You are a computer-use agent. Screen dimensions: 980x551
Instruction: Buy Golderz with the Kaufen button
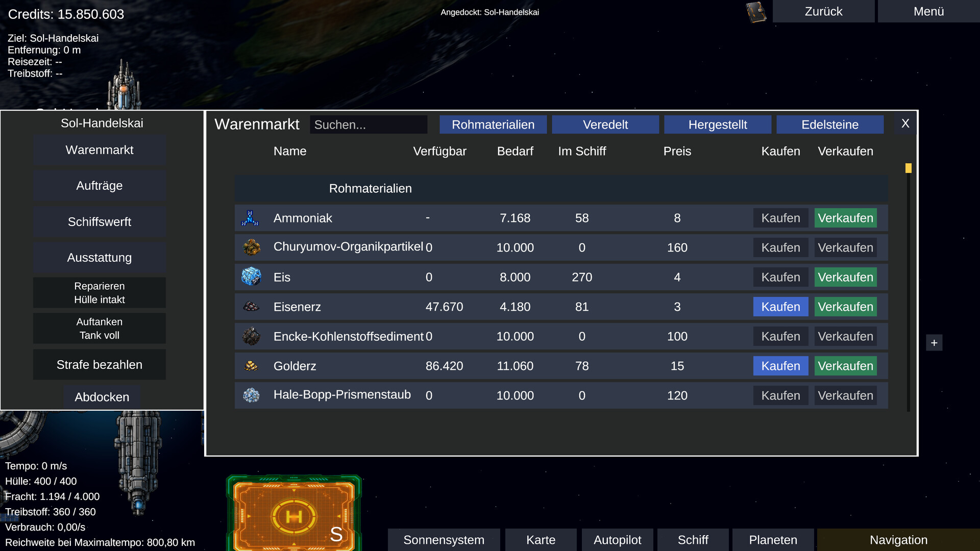[781, 366]
